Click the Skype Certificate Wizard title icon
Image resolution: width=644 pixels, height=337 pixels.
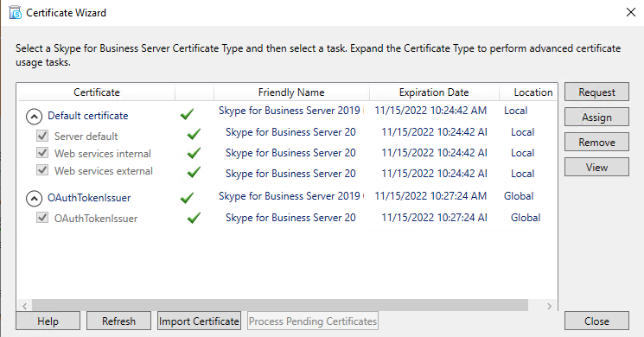coord(16,12)
